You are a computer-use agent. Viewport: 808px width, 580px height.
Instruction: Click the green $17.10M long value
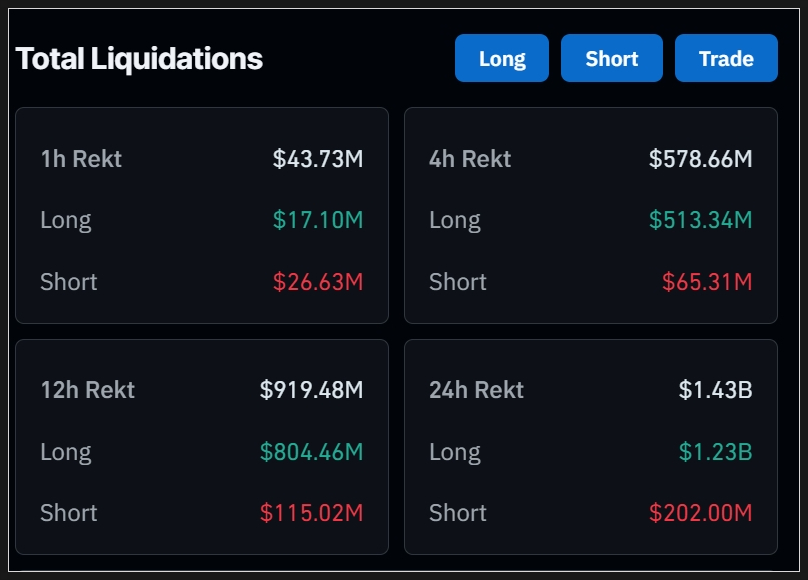[x=318, y=220]
